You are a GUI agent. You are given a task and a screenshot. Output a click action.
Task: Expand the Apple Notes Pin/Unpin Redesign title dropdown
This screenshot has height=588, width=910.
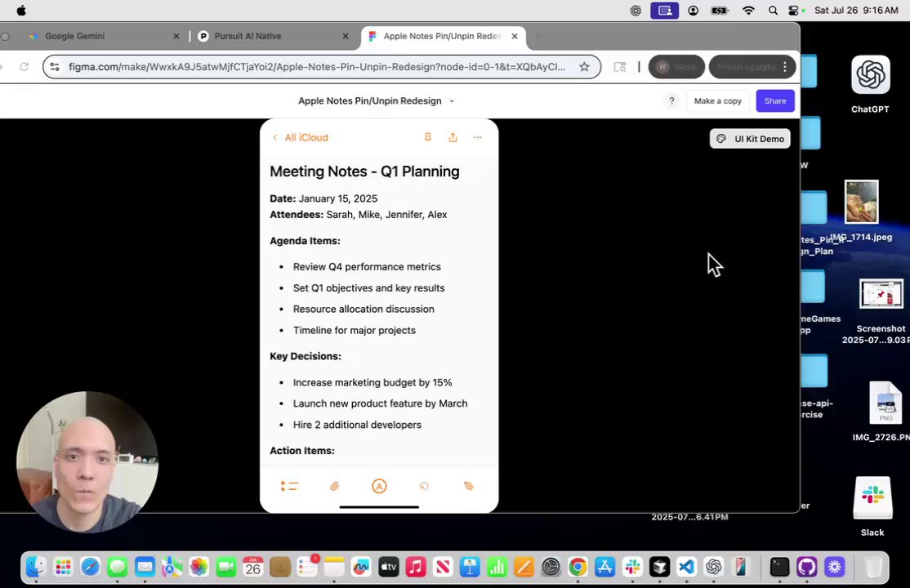tap(452, 101)
